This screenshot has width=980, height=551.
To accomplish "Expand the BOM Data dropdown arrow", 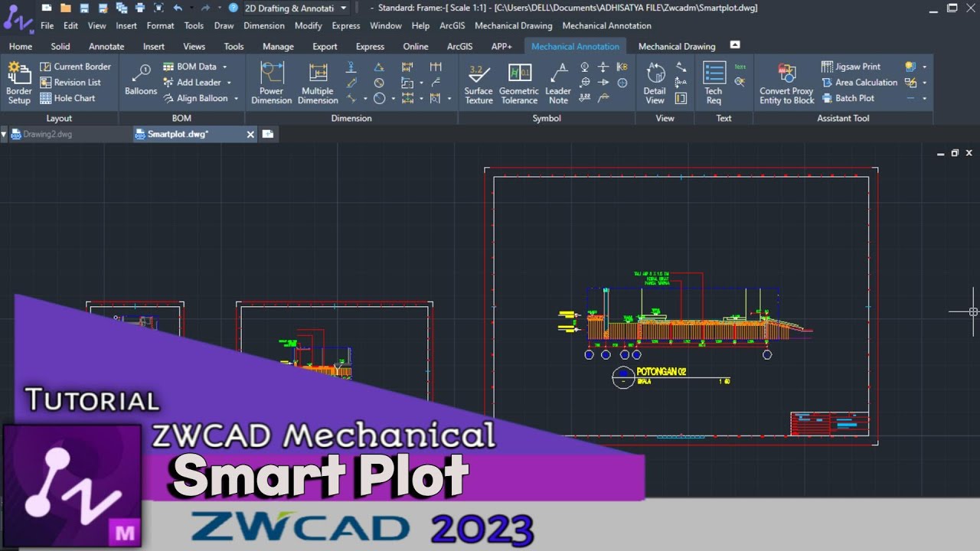I will [224, 67].
